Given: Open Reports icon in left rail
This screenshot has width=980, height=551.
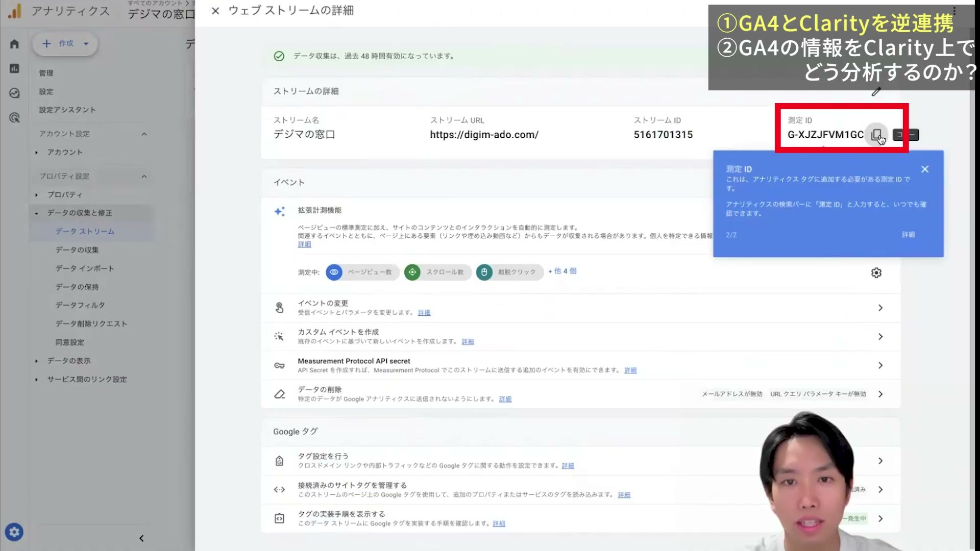Looking at the screenshot, I should coord(14,68).
